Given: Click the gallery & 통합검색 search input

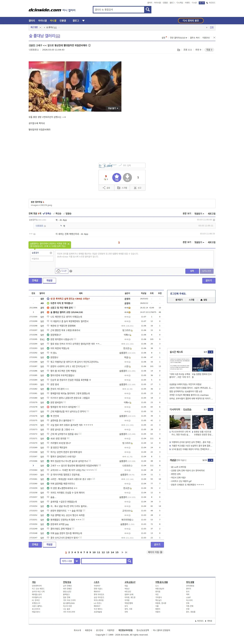Looking at the screenshot, I should click(119, 10).
